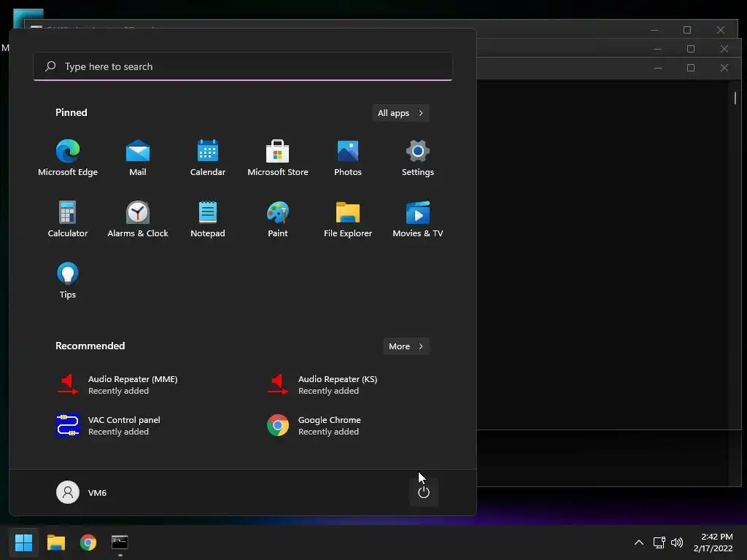
Task: Open the Tips app
Action: click(x=68, y=281)
